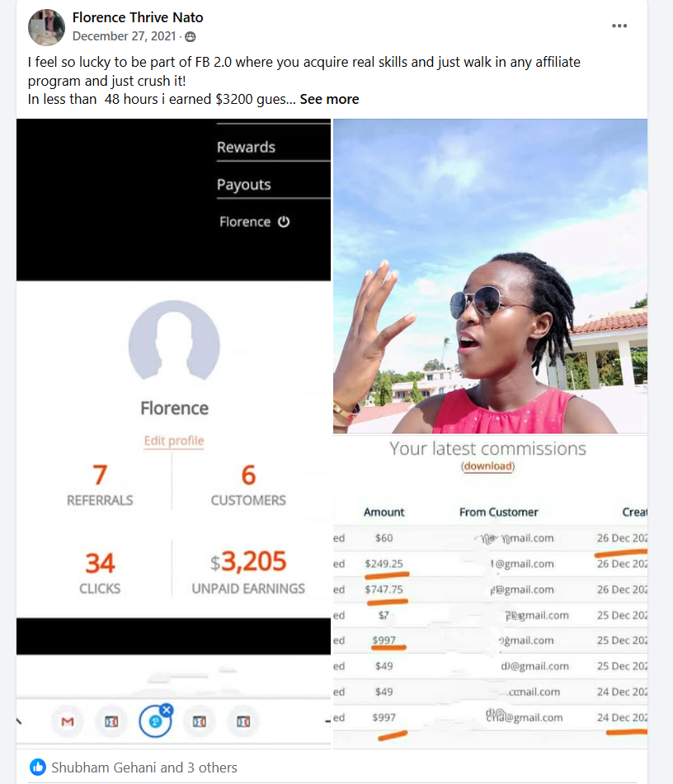Click the $3,205 unpaid earnings figure

point(248,561)
